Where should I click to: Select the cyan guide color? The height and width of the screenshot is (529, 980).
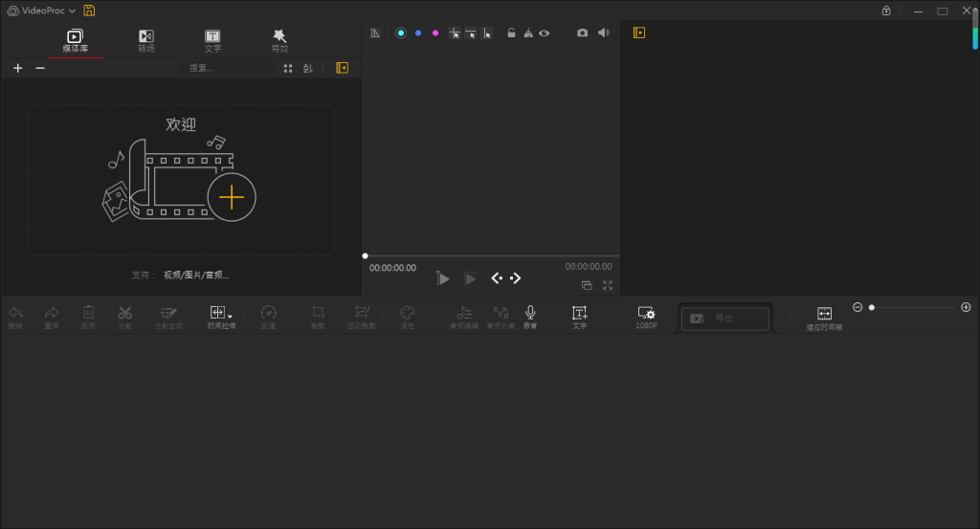coord(401,33)
